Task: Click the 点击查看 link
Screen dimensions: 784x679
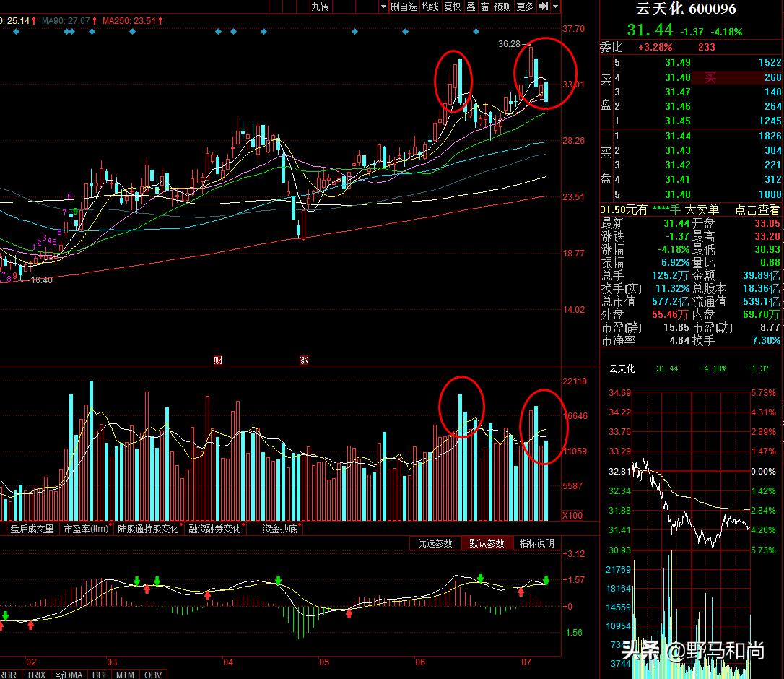Action: pyautogui.click(x=757, y=209)
